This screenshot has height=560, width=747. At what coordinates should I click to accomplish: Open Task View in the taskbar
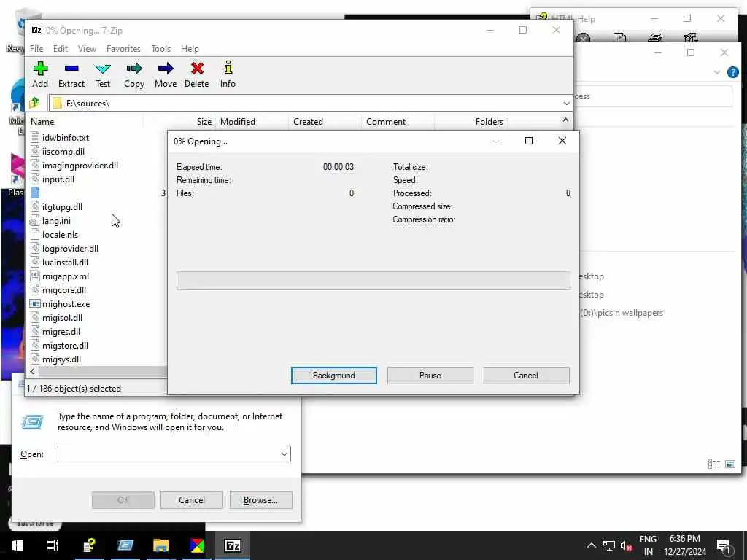tap(52, 545)
